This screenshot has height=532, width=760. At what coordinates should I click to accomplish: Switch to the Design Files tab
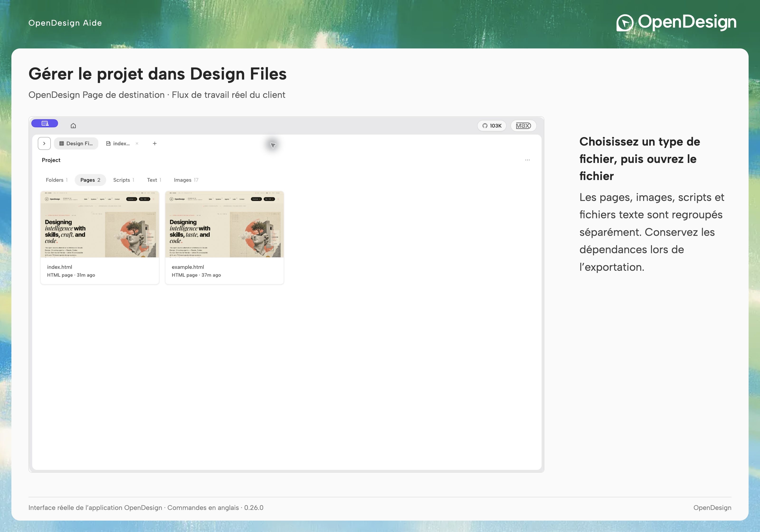[x=76, y=144]
